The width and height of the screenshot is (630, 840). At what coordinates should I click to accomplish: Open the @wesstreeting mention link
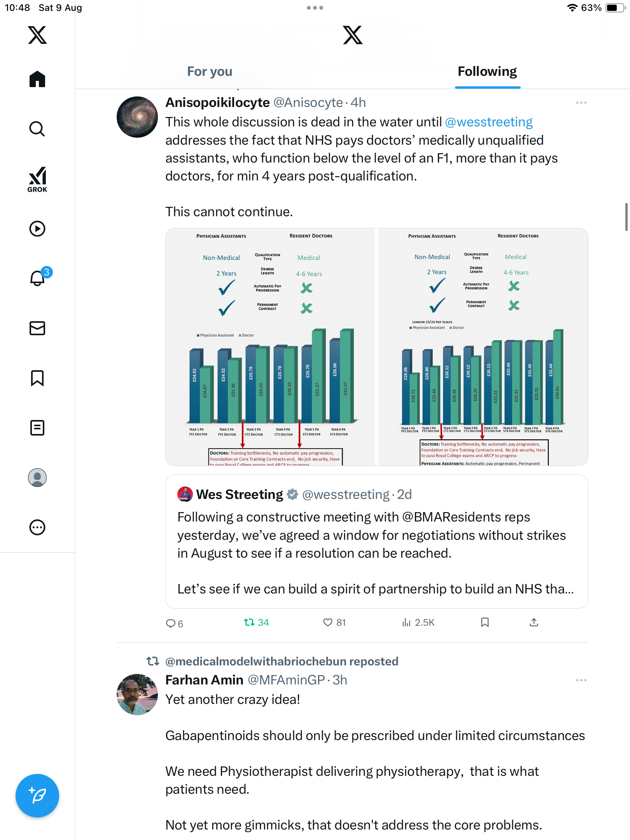click(x=488, y=122)
